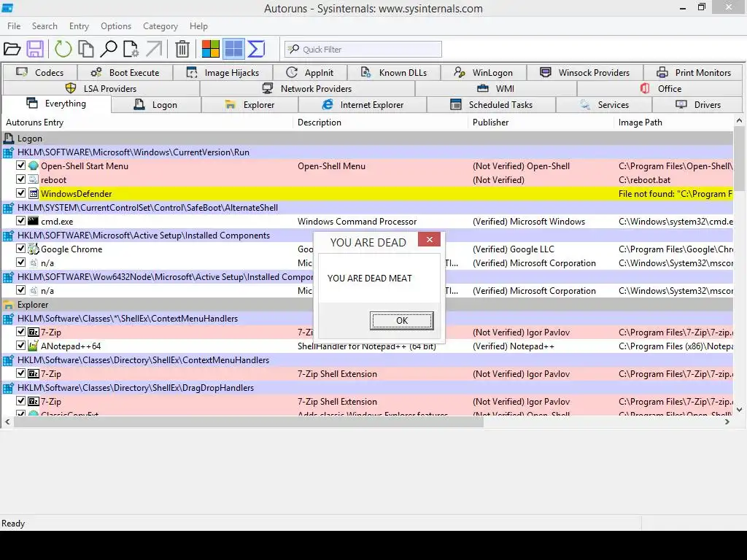Click the Open-Shell Start Menu entry icon

(34, 166)
